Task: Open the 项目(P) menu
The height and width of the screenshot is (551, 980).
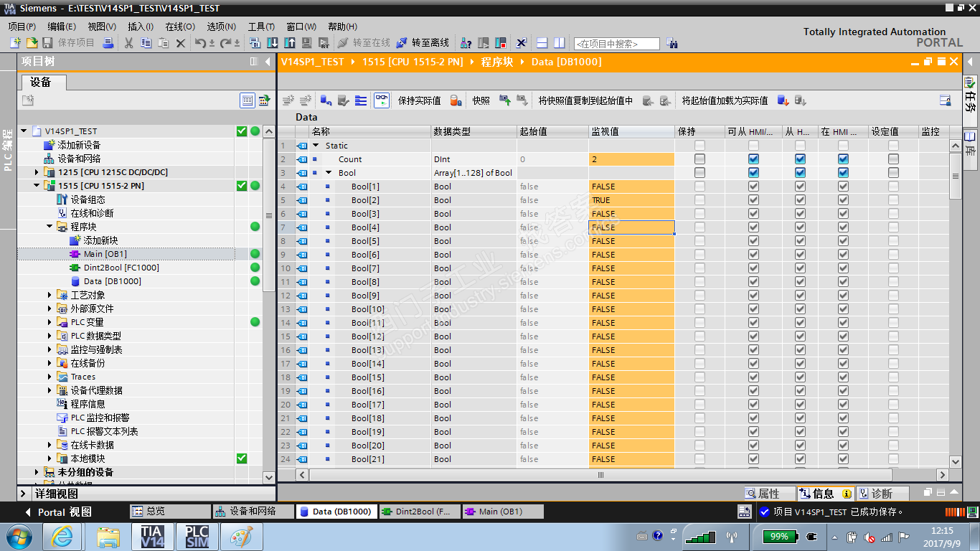Action: click(22, 27)
